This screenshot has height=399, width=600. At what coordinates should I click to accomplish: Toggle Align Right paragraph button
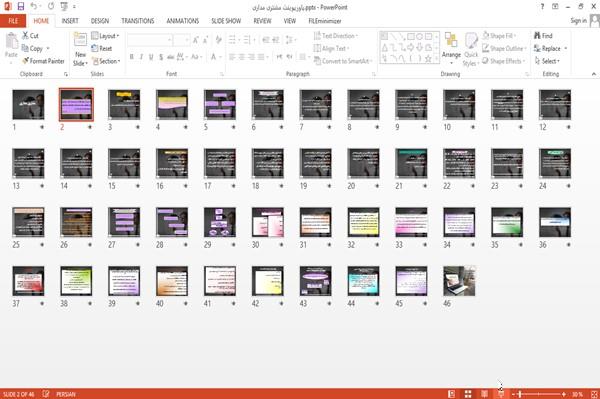[251, 57]
